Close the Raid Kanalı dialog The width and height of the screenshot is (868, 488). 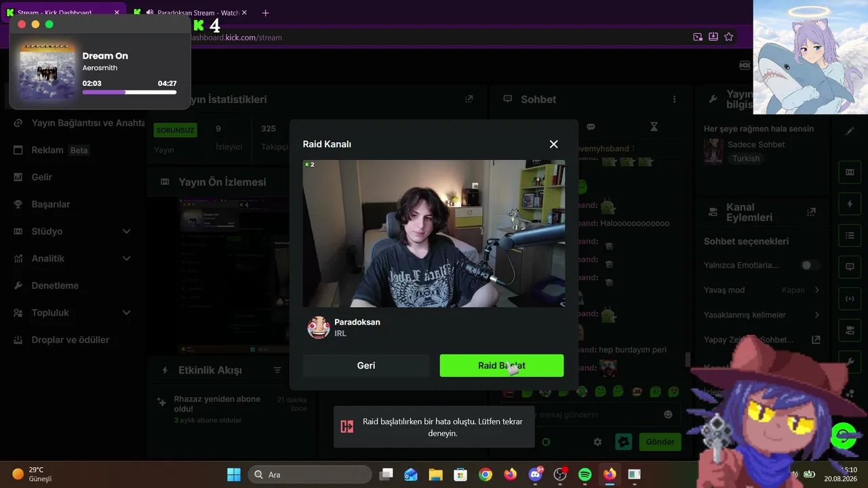553,144
